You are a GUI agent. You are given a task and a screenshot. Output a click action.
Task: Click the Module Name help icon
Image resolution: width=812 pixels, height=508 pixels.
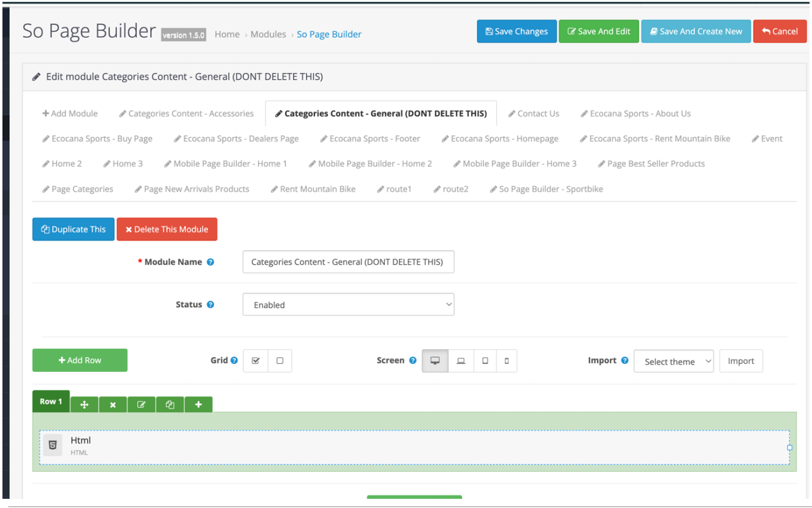(x=210, y=262)
